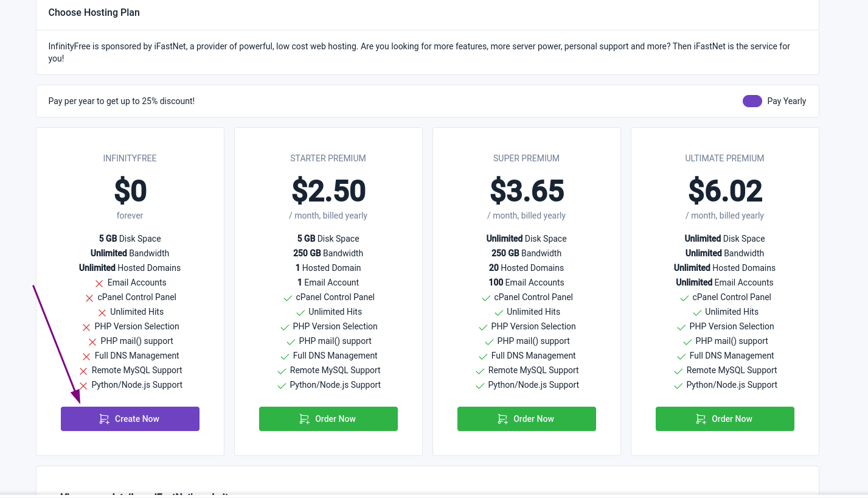The image size is (868, 498).
Task: Order the Starter Premium plan
Action: point(328,419)
